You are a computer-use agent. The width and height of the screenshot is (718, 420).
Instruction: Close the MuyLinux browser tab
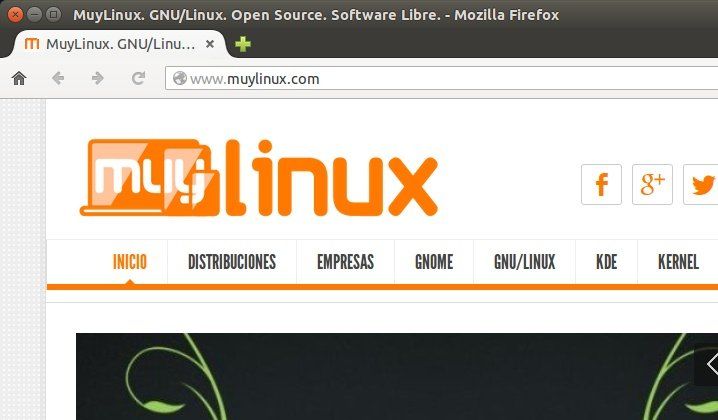210,44
